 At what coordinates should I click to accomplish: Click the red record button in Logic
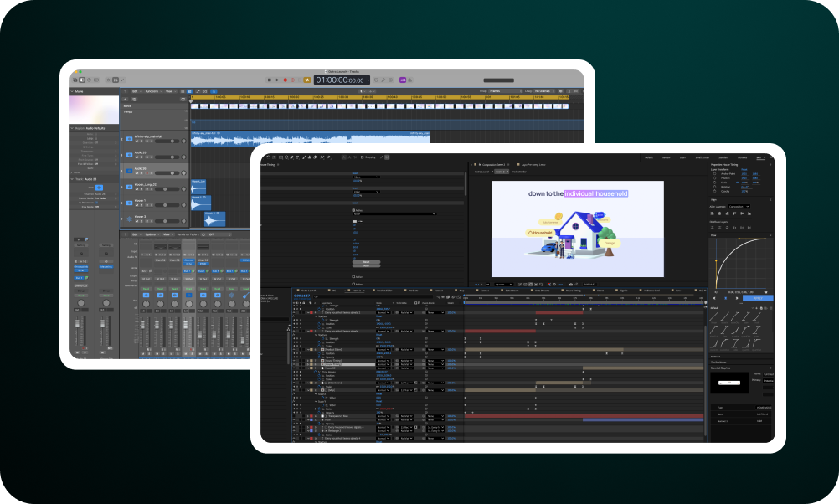tap(286, 80)
